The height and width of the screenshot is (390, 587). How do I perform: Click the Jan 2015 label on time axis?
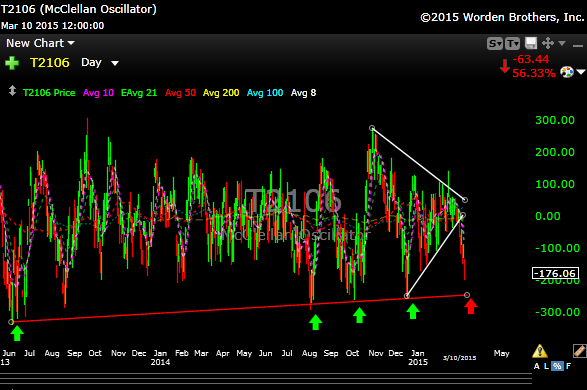click(x=418, y=357)
